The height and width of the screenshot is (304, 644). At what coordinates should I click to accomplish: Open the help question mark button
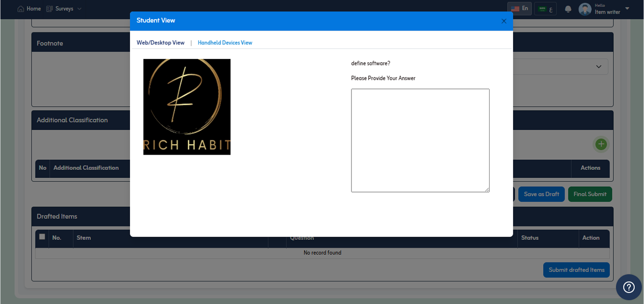pyautogui.click(x=629, y=287)
